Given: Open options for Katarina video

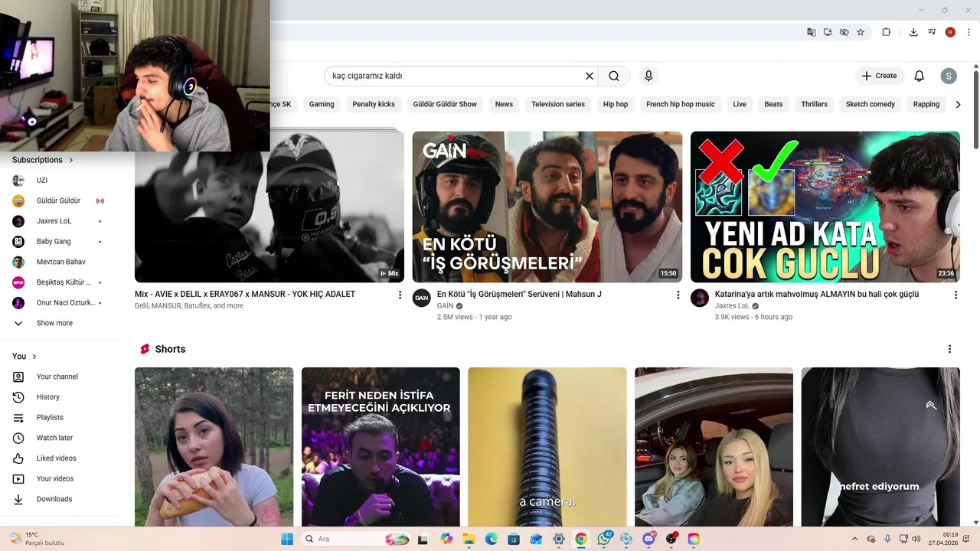Looking at the screenshot, I should pyautogui.click(x=955, y=295).
